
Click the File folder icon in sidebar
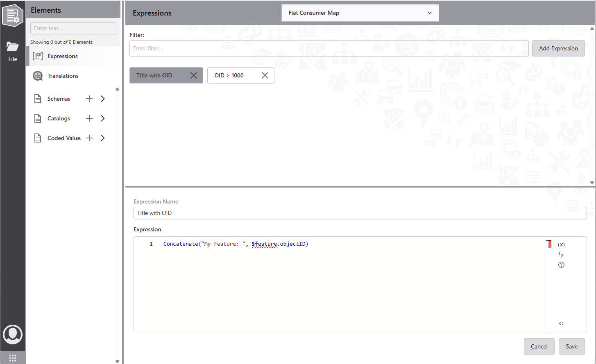point(12,46)
